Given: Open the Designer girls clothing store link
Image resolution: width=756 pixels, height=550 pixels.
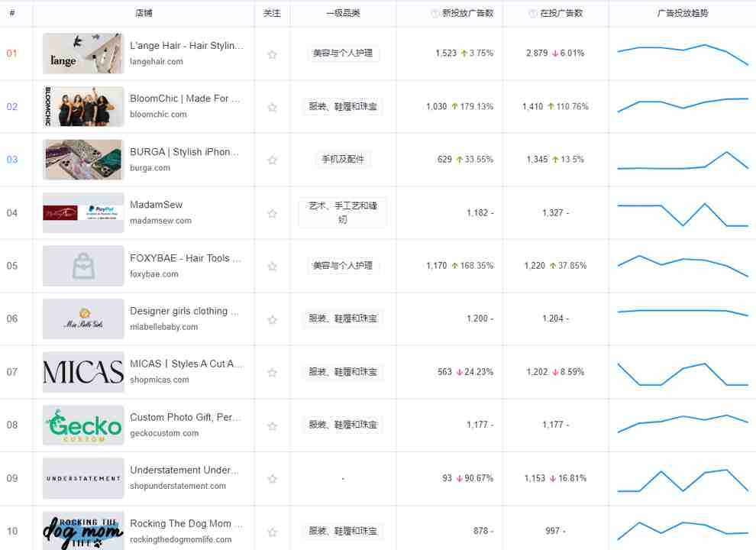Looking at the screenshot, I should tap(184, 311).
